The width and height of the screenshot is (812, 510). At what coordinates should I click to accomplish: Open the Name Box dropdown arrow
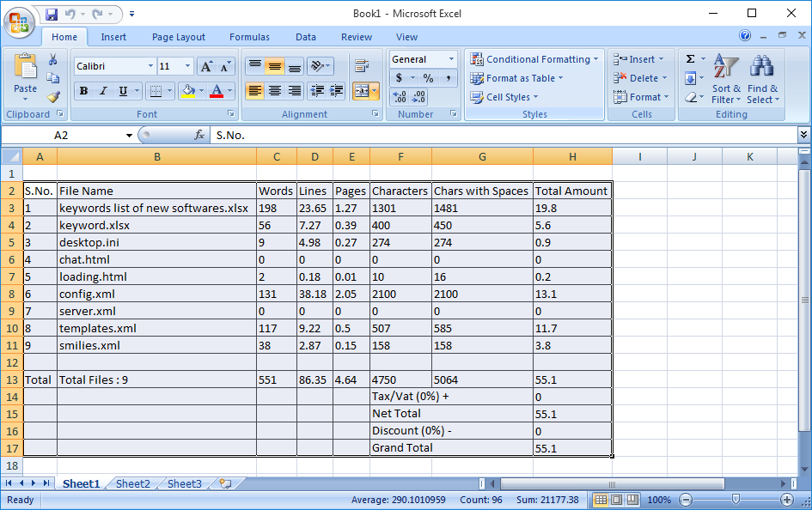[x=129, y=135]
